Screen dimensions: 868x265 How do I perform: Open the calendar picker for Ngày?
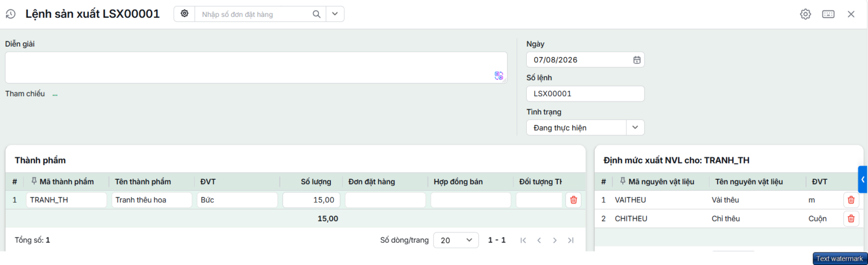pos(637,60)
